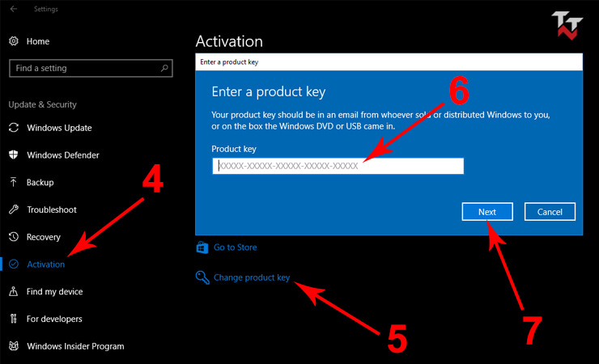Click the Backup upload arrow icon
The image size is (599, 364).
[14, 182]
